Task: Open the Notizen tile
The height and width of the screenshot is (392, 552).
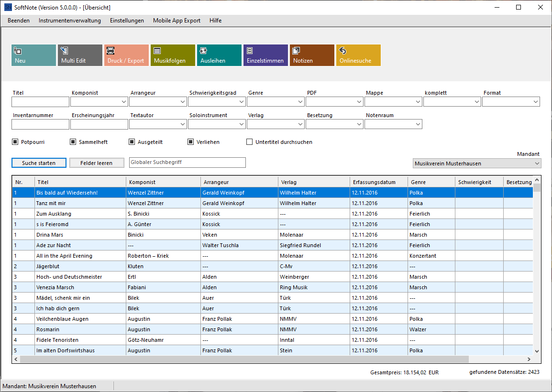Action: pos(312,55)
